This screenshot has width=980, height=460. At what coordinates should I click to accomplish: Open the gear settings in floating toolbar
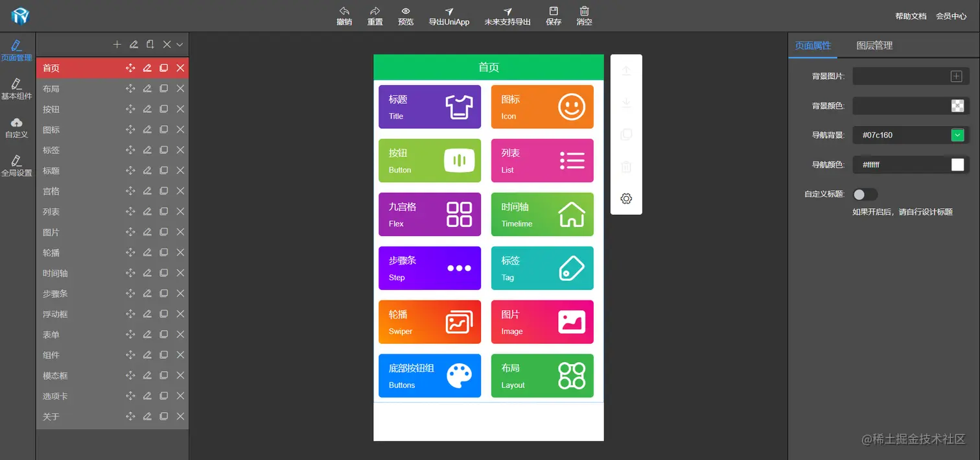point(626,199)
